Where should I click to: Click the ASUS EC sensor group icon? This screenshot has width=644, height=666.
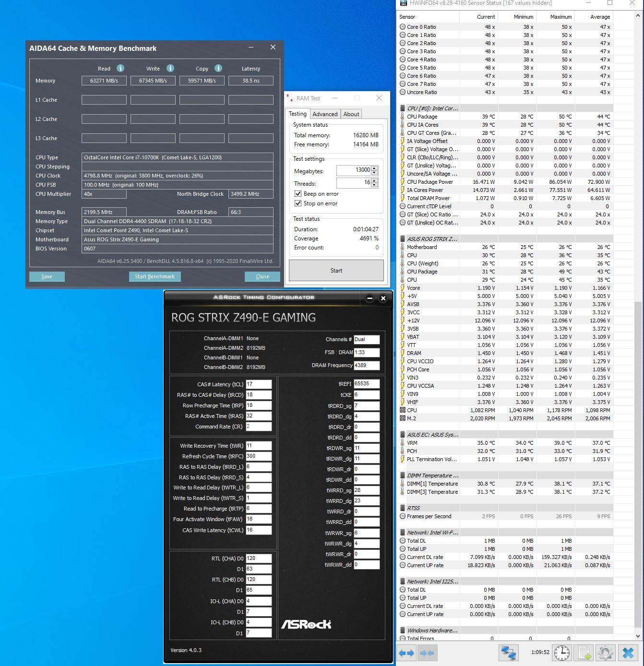[x=403, y=435]
